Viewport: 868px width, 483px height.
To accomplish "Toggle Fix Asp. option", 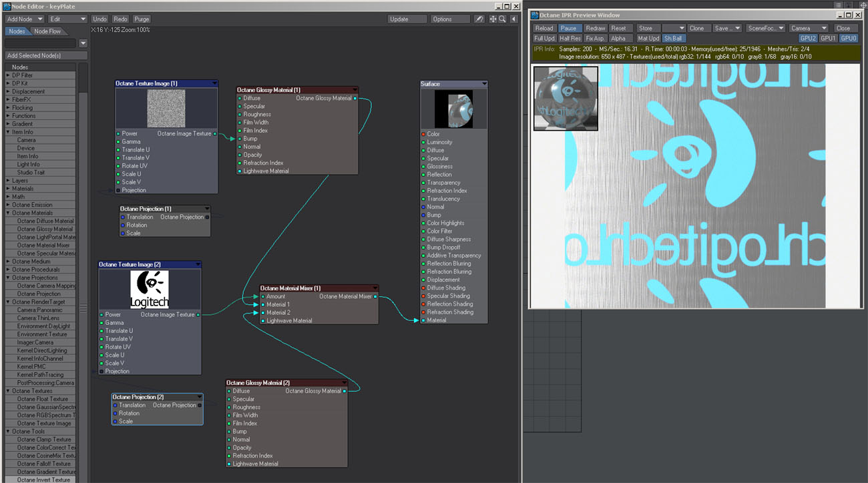I will (x=595, y=39).
